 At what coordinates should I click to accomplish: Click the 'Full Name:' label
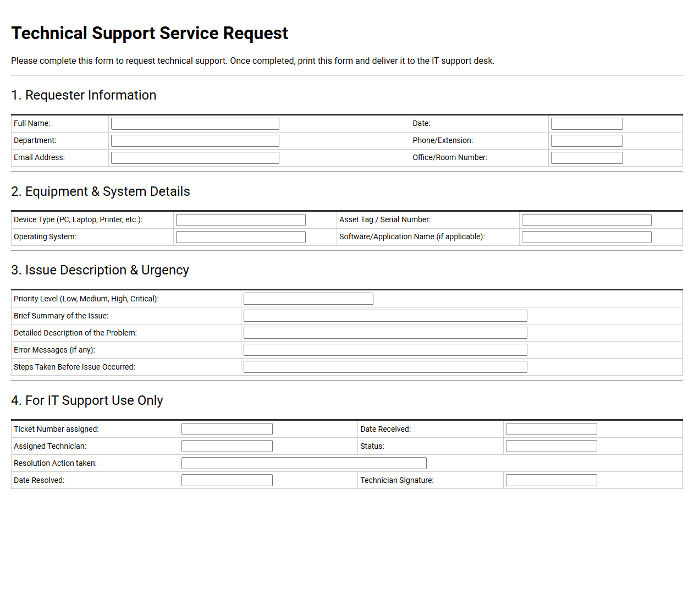32,124
